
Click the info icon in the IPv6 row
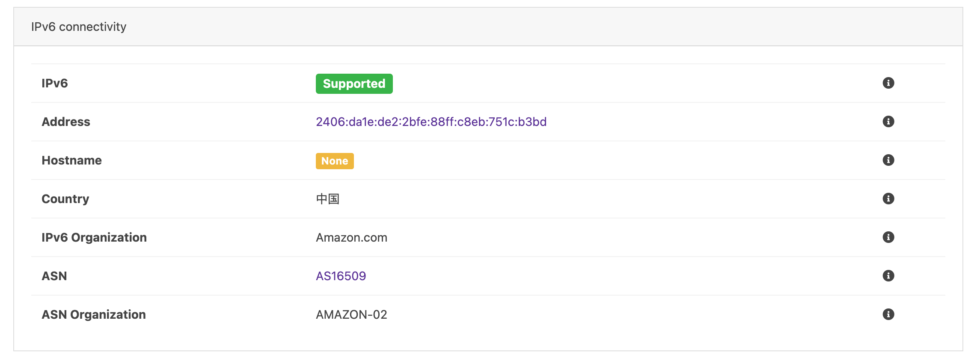(x=888, y=83)
